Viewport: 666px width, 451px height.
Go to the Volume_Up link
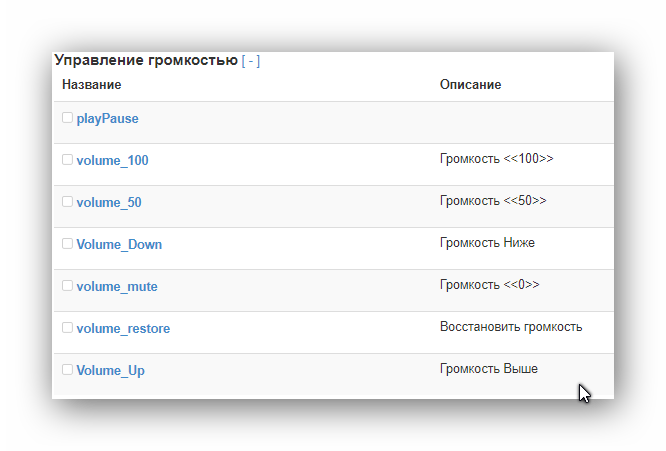110,371
